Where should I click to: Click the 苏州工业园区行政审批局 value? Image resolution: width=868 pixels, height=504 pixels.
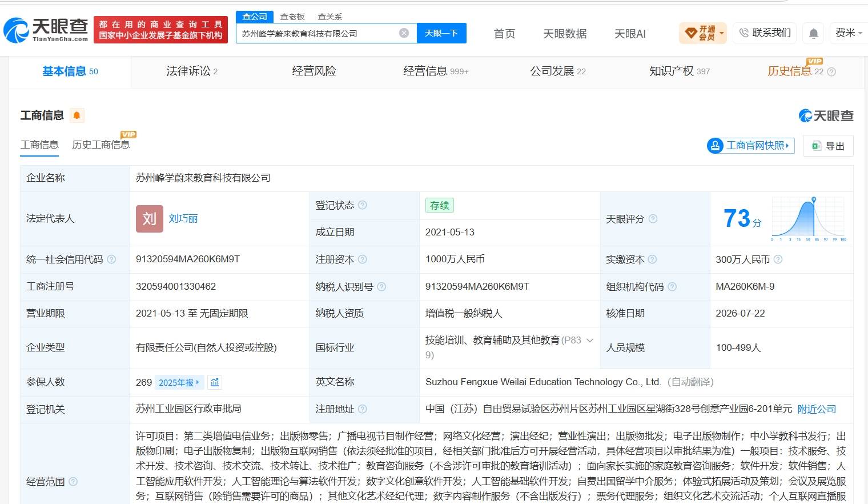click(x=188, y=409)
